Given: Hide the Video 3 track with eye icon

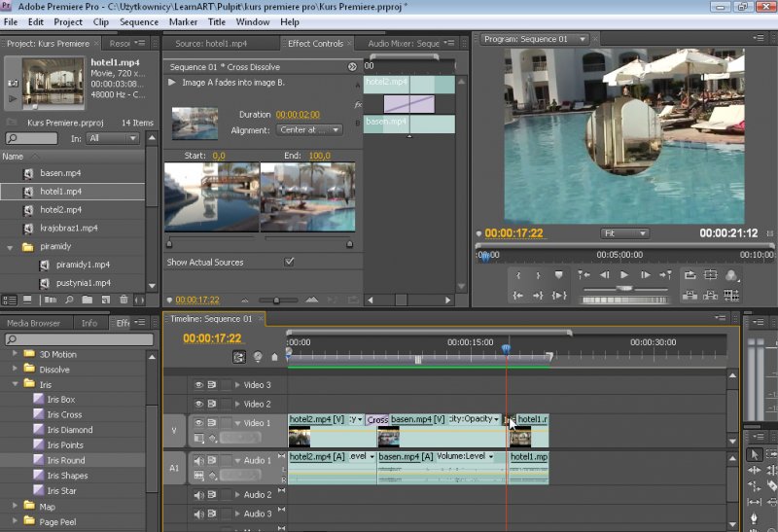Looking at the screenshot, I should [198, 385].
